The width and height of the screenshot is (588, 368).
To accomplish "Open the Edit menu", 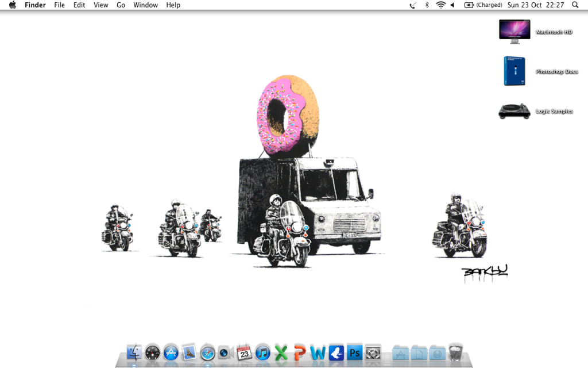I will 79,5.
